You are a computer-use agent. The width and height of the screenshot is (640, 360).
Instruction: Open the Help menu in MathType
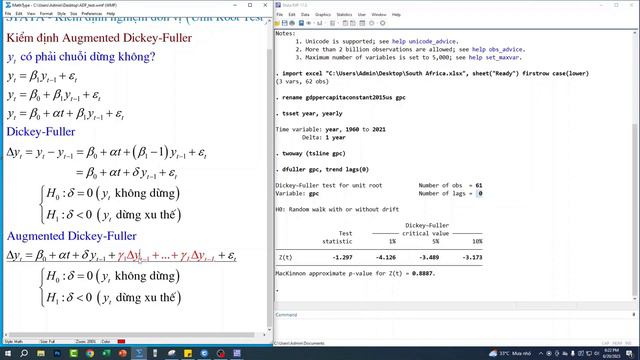coord(111,13)
